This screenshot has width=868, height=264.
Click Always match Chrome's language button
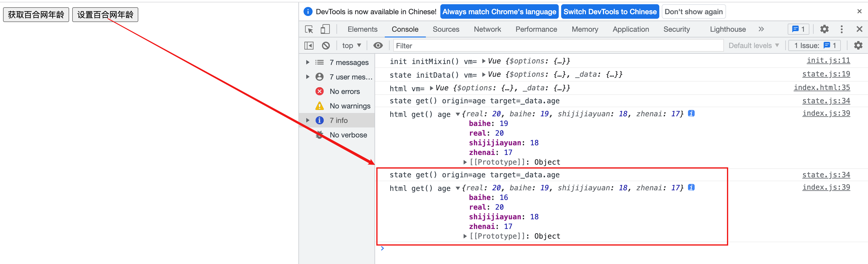(x=499, y=12)
